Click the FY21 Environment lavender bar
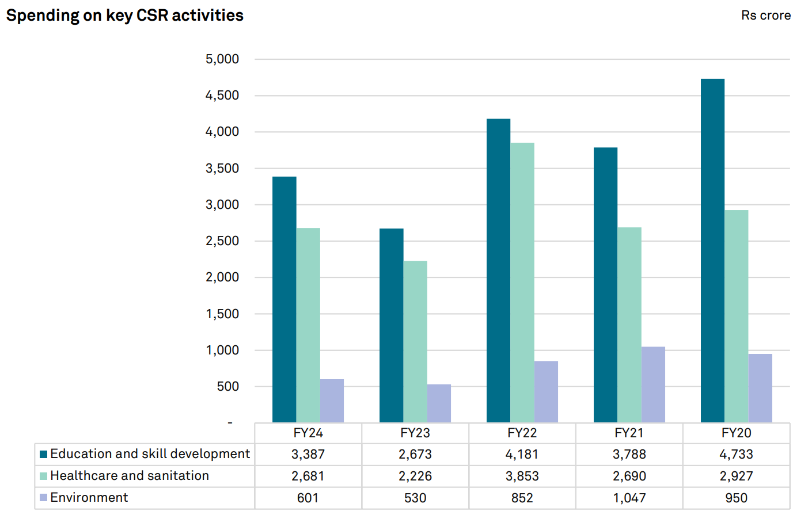 pos(653,385)
